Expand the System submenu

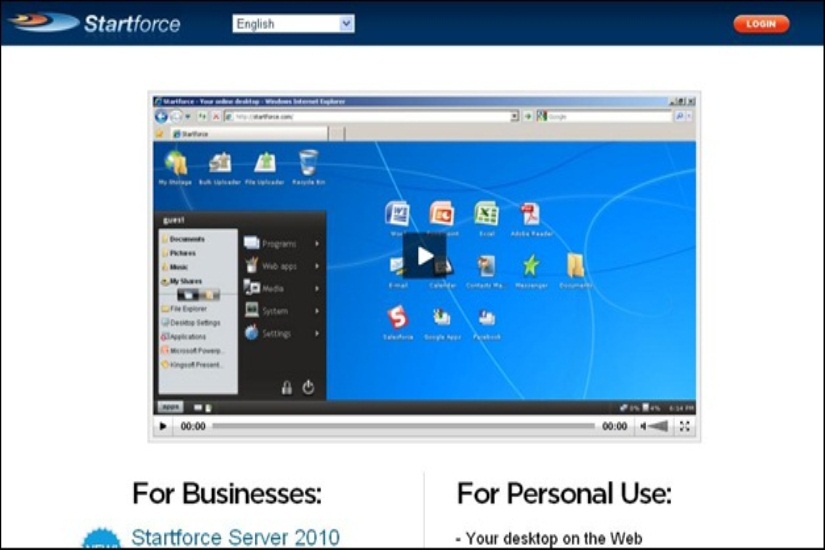point(281,311)
